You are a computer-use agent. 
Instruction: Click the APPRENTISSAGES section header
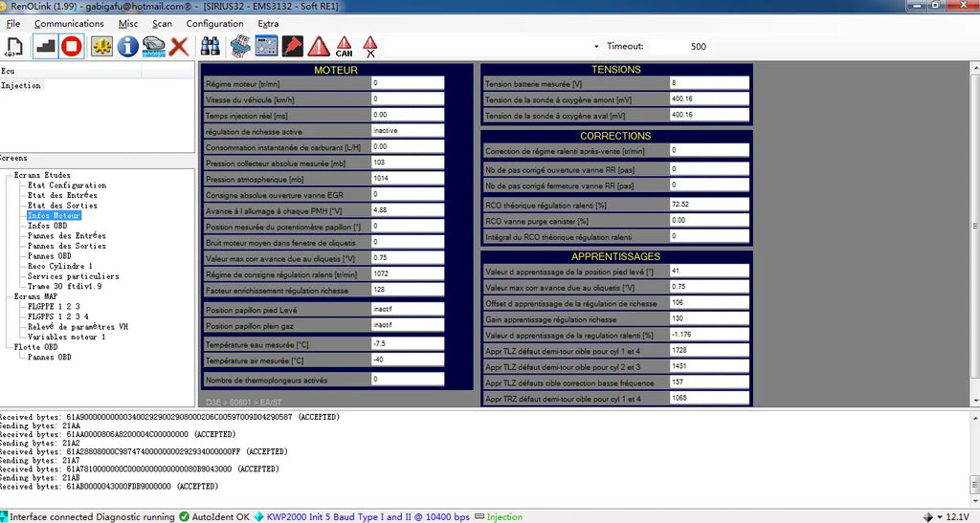(x=615, y=256)
